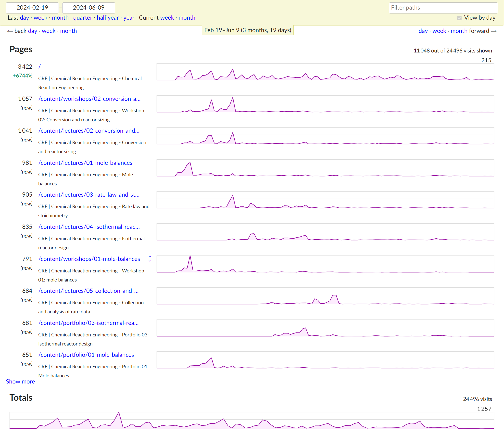Image resolution: width=504 pixels, height=434 pixels.
Task: Click the 1 257 totals scale value
Action: (484, 409)
